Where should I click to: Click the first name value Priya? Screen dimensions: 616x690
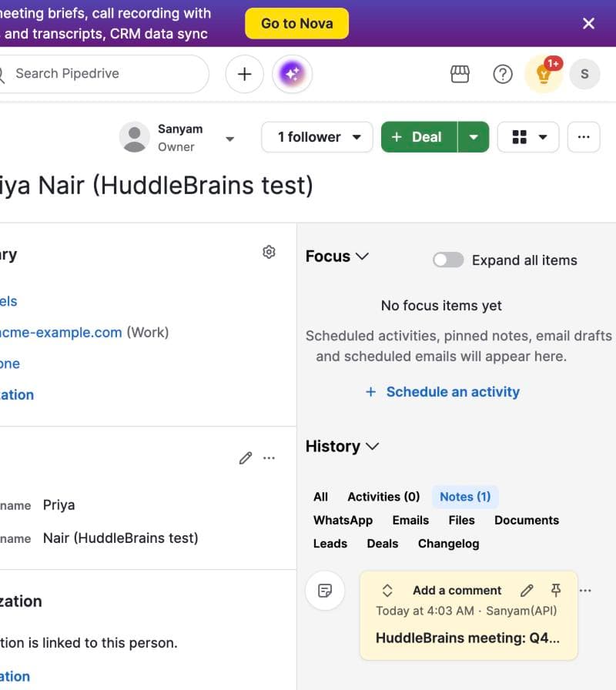point(59,505)
